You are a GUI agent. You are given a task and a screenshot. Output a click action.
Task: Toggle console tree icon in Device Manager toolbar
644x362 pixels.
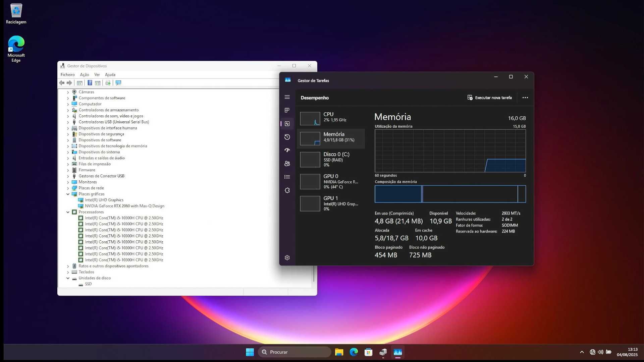pyautogui.click(x=80, y=83)
